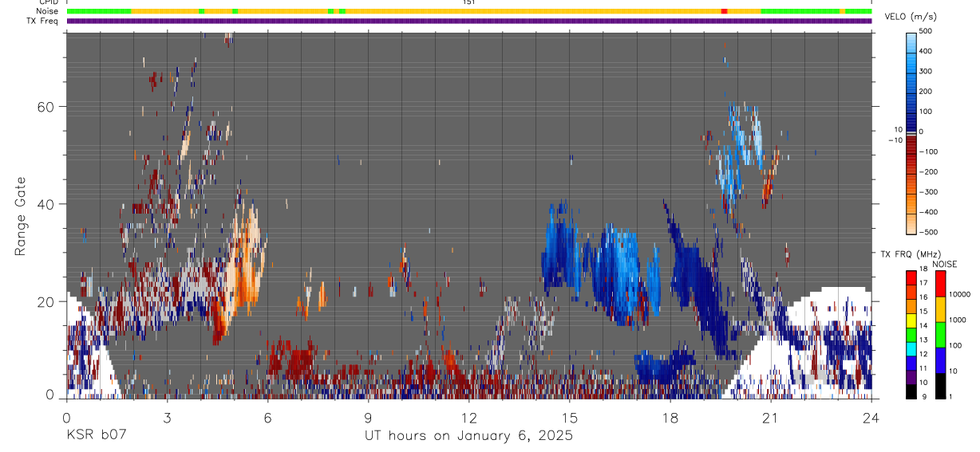Click the 'Noise' row label
This screenshot has width=980, height=452.
pyautogui.click(x=47, y=11)
